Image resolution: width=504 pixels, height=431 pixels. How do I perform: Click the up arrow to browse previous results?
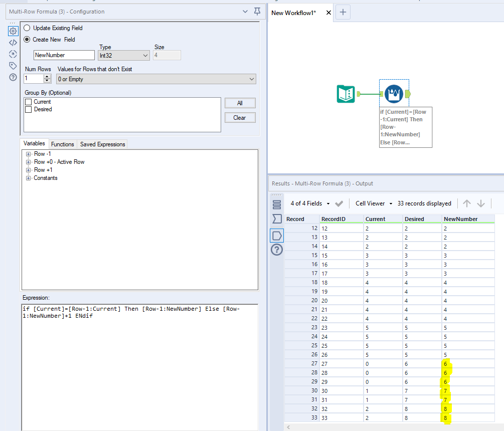(x=467, y=203)
